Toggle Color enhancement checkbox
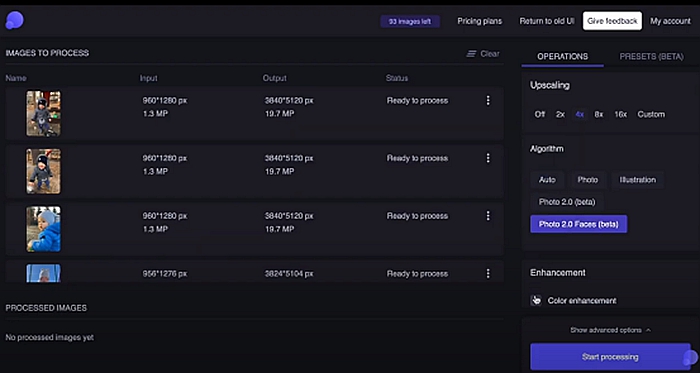700x373 pixels. pyautogui.click(x=536, y=300)
